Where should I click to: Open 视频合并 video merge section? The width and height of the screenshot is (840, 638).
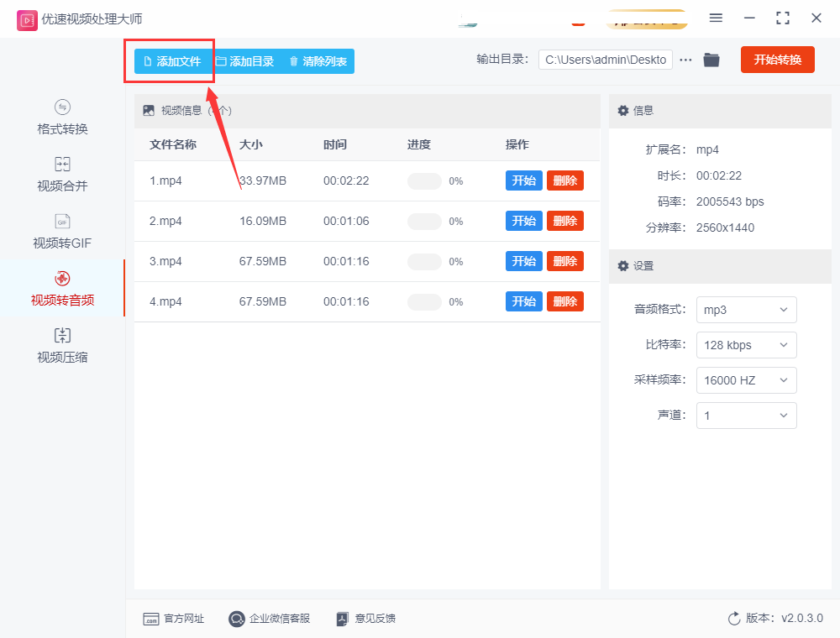pos(62,175)
